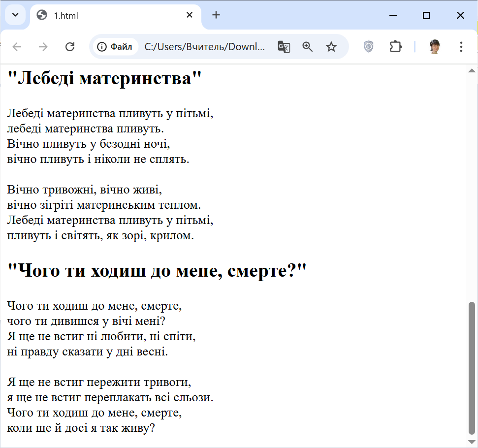Click the "Лебеді материнства" heading
This screenshot has height=448, width=478.
105,78
